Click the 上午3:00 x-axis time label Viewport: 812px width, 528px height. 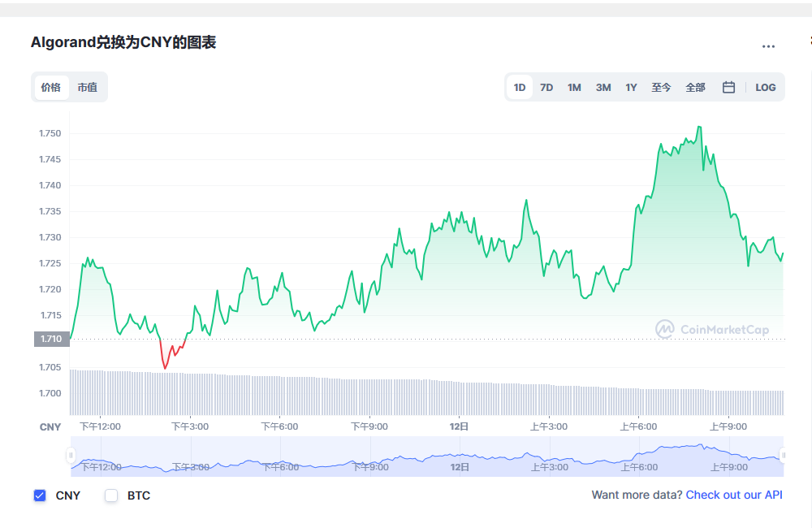[549, 426]
